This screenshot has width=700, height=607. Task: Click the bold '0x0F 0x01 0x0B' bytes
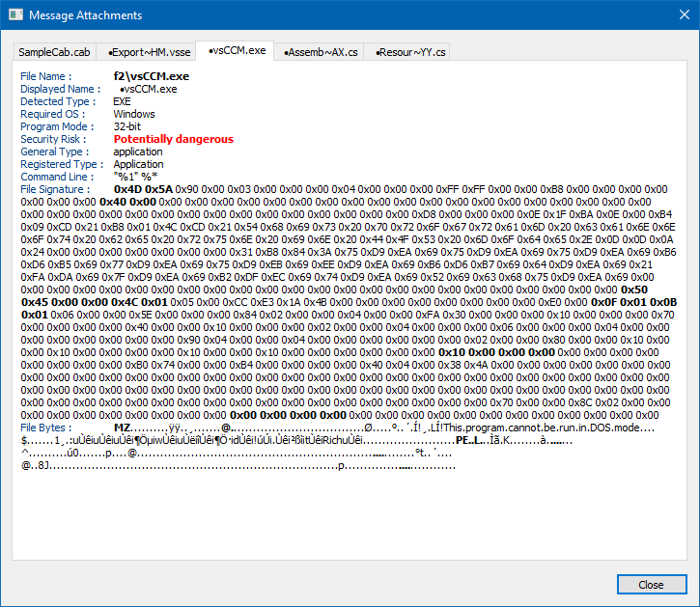click(x=634, y=302)
